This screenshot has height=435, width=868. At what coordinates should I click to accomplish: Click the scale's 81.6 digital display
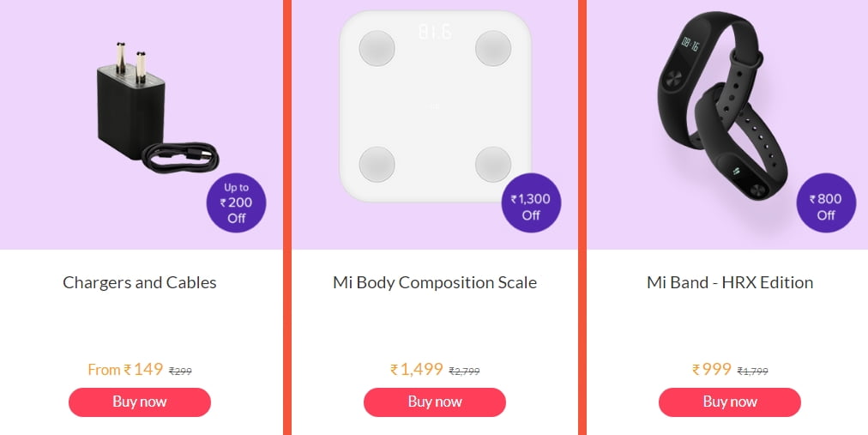click(435, 33)
